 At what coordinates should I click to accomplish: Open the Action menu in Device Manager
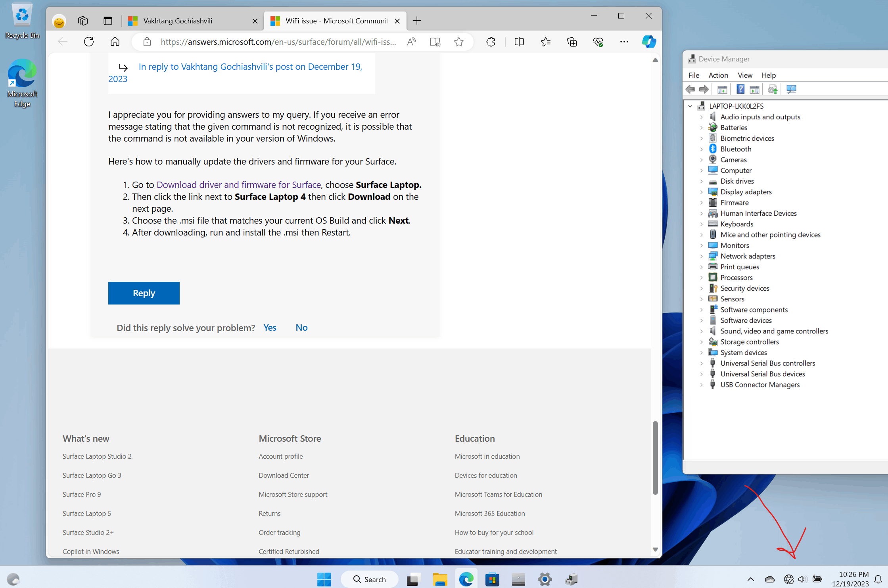(x=718, y=75)
